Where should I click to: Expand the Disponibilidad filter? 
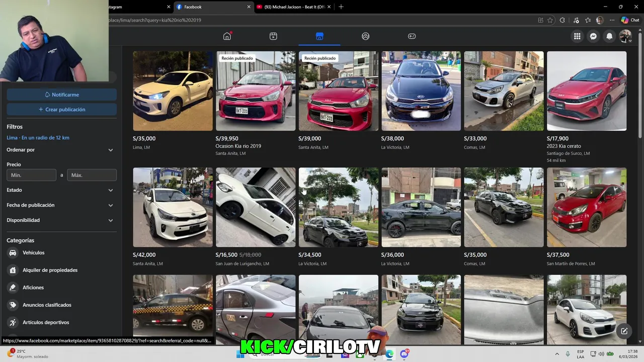[61, 220]
